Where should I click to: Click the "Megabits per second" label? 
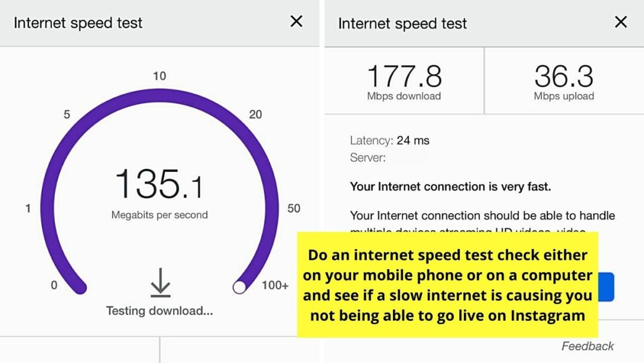159,215
